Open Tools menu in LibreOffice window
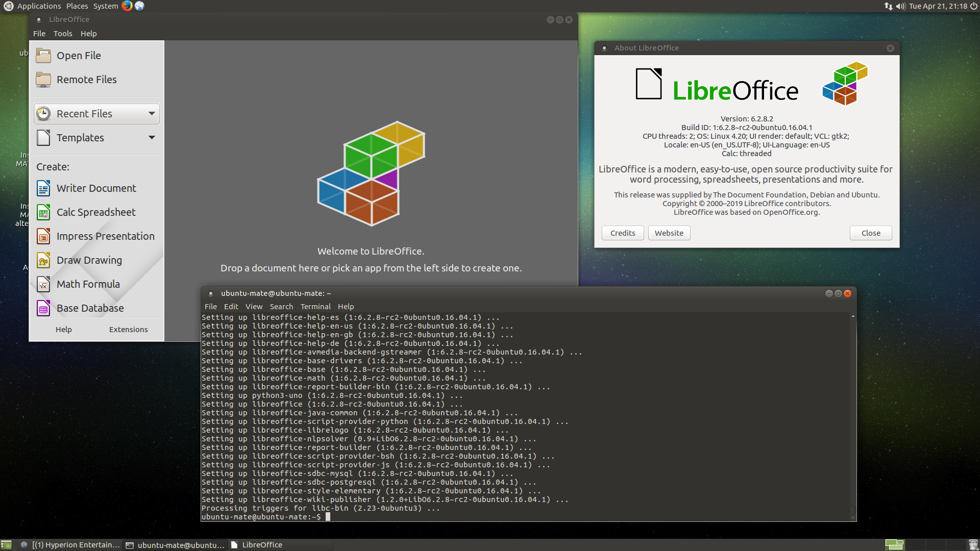 click(63, 34)
